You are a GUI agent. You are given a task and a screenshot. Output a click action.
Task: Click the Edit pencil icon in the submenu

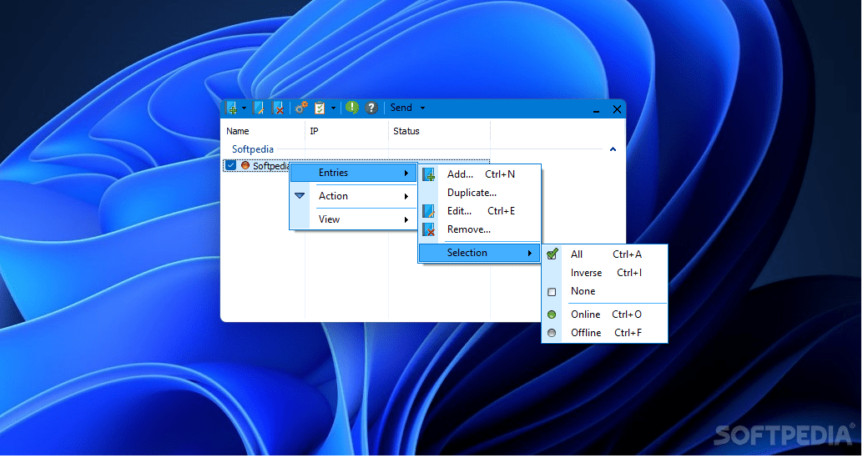click(x=428, y=211)
